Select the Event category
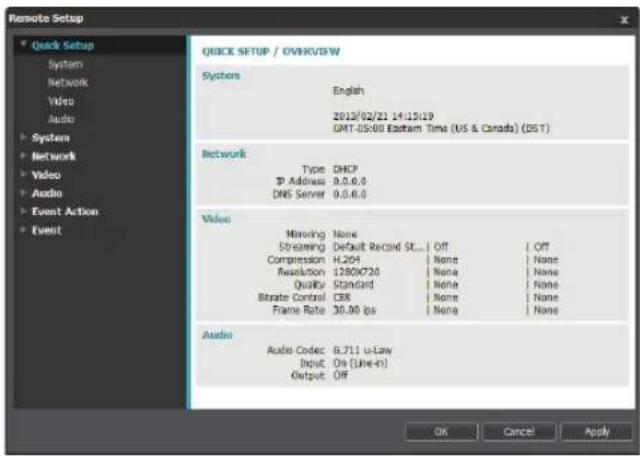 click(x=47, y=230)
